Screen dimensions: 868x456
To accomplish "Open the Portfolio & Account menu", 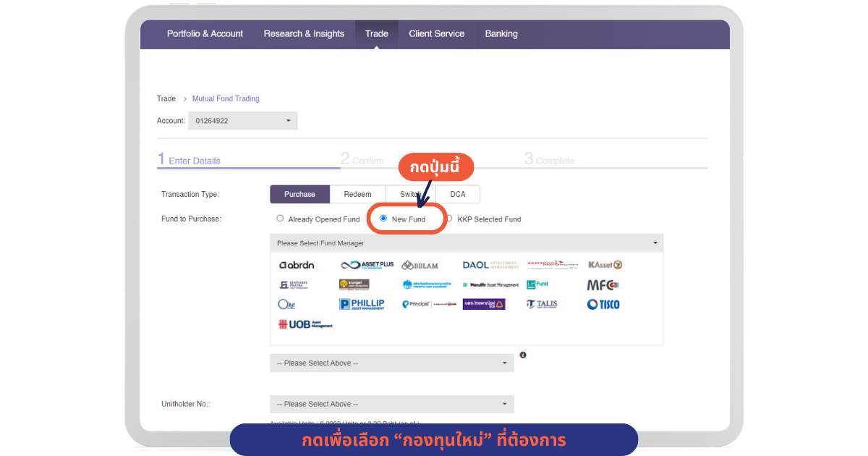I will (x=205, y=34).
